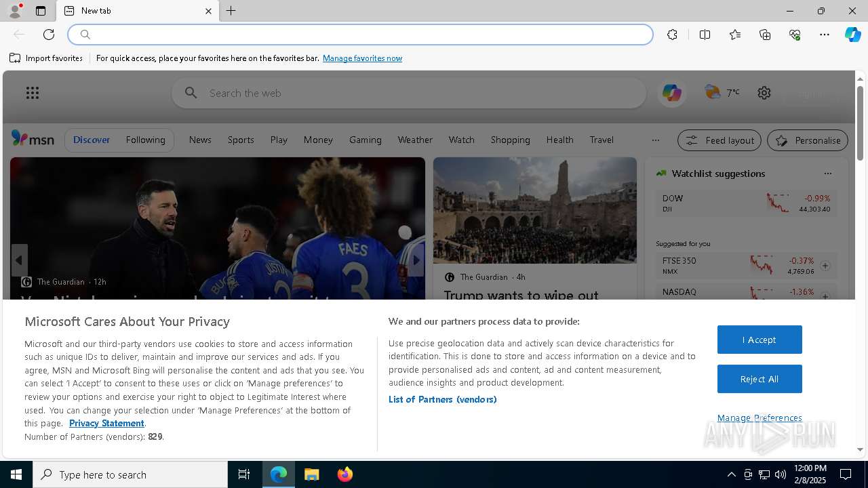Open the volume speaker icon
The height and width of the screenshot is (488, 868).
pyautogui.click(x=781, y=474)
